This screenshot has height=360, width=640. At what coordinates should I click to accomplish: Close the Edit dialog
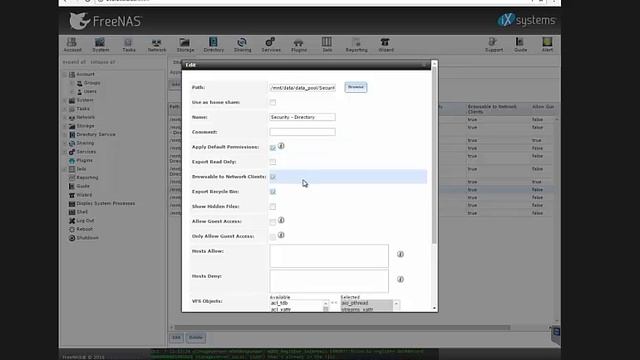[425, 64]
